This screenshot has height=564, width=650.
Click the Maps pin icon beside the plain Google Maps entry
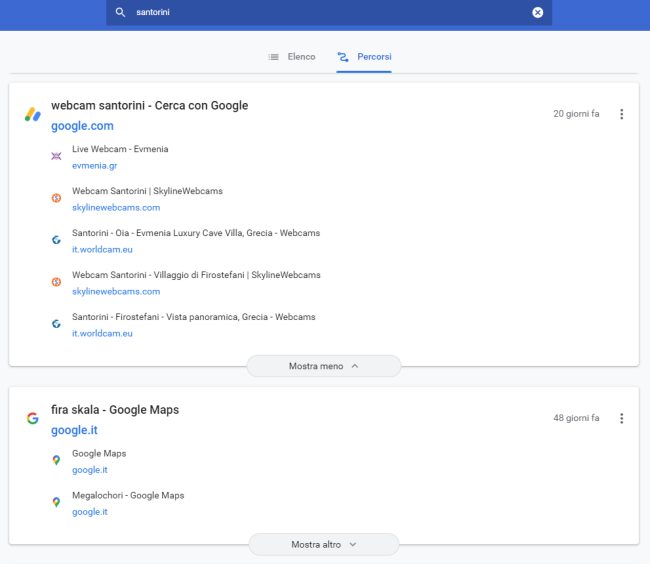point(56,460)
